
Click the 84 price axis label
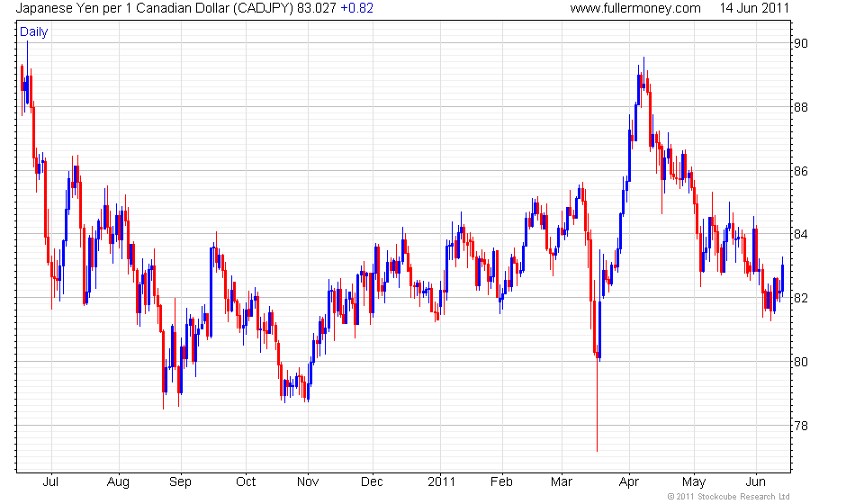coord(801,235)
